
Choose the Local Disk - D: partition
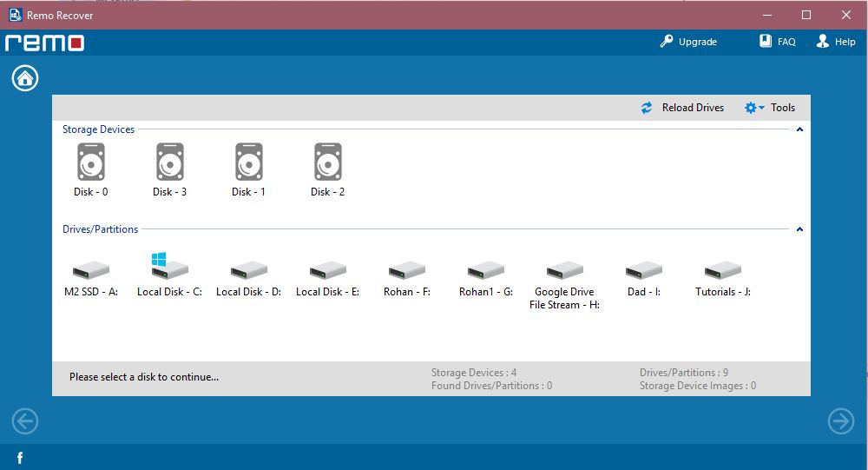[248, 271]
